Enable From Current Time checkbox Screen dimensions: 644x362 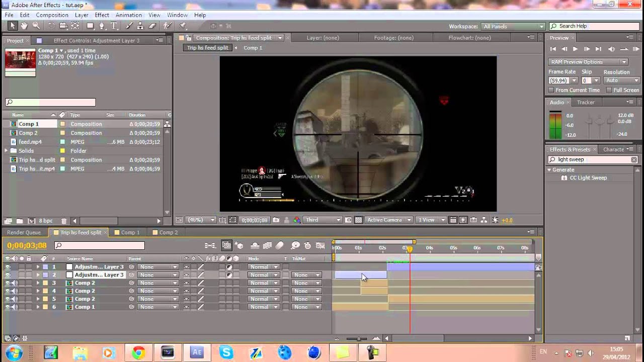click(551, 90)
